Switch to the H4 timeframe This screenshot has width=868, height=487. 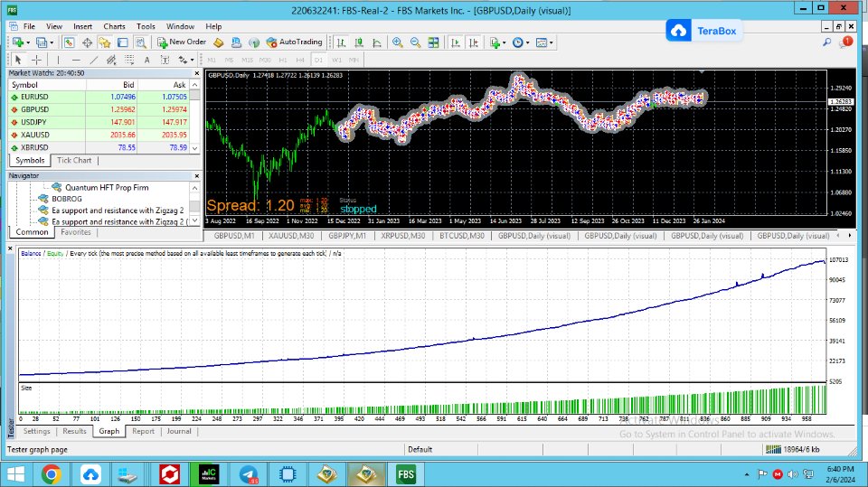(300, 60)
